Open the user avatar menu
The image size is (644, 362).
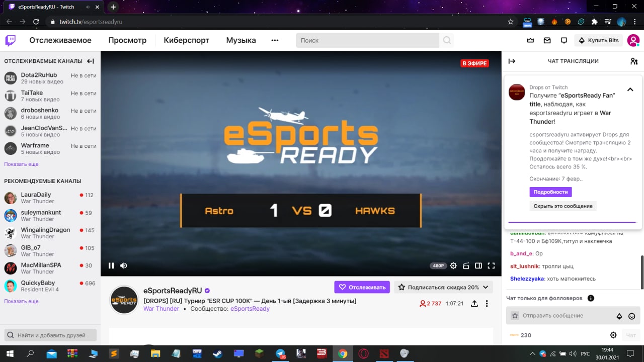(x=633, y=40)
